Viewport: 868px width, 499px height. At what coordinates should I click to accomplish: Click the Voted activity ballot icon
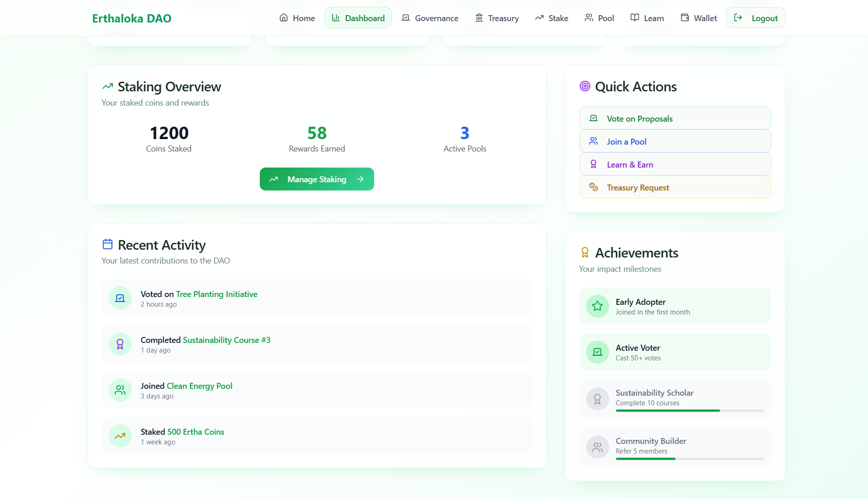(x=120, y=298)
